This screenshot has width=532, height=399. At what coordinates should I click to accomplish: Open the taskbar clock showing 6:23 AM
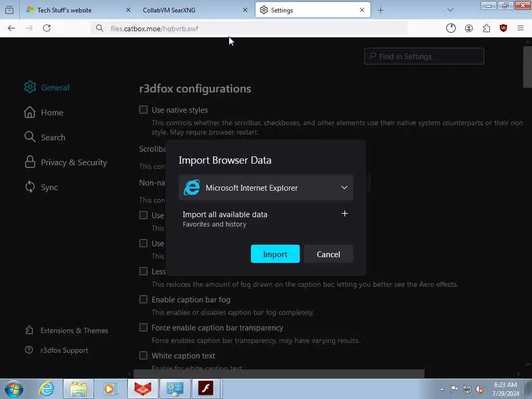(x=506, y=389)
